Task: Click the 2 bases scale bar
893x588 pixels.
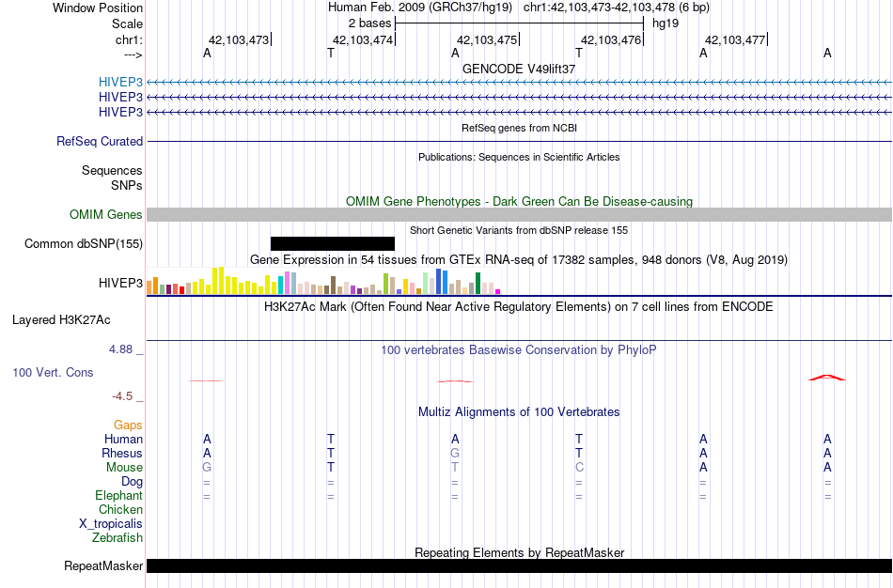Action: (519, 23)
